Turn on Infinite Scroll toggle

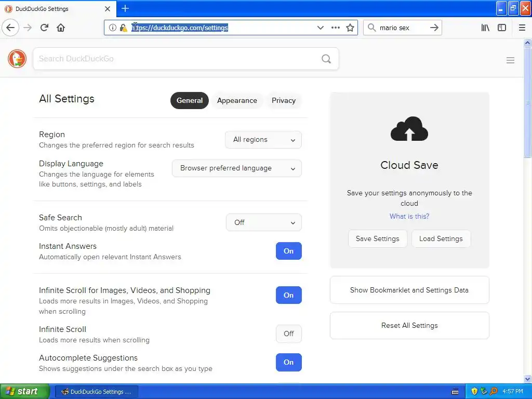pyautogui.click(x=288, y=334)
